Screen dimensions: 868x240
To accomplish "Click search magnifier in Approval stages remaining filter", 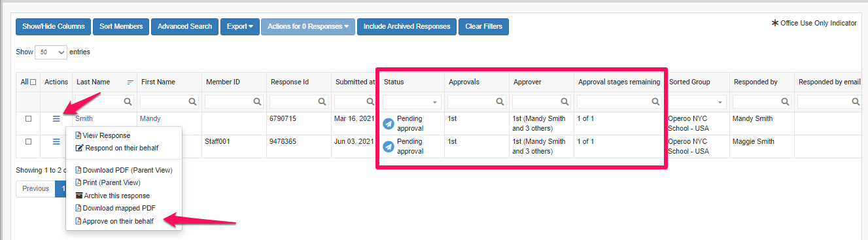I will [655, 102].
